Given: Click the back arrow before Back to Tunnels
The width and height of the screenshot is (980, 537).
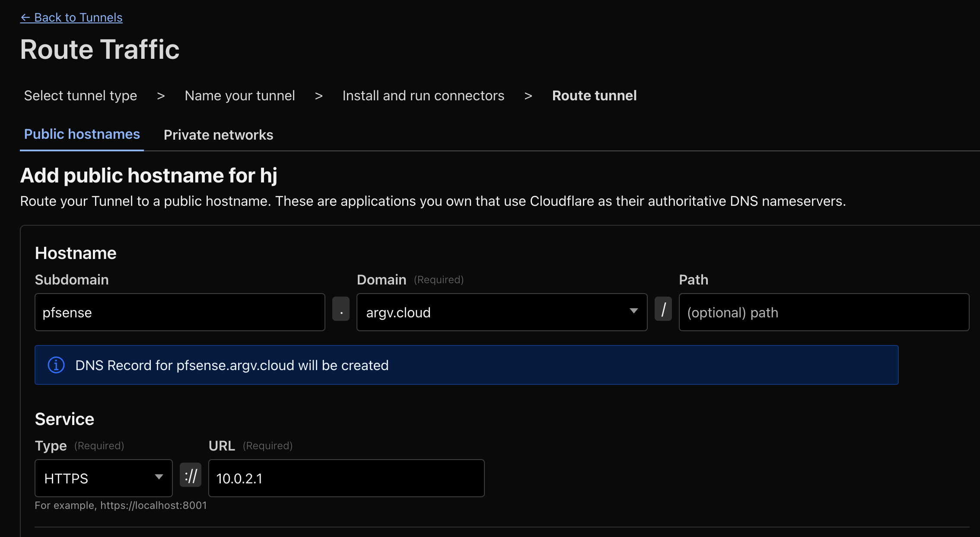Looking at the screenshot, I should (25, 17).
